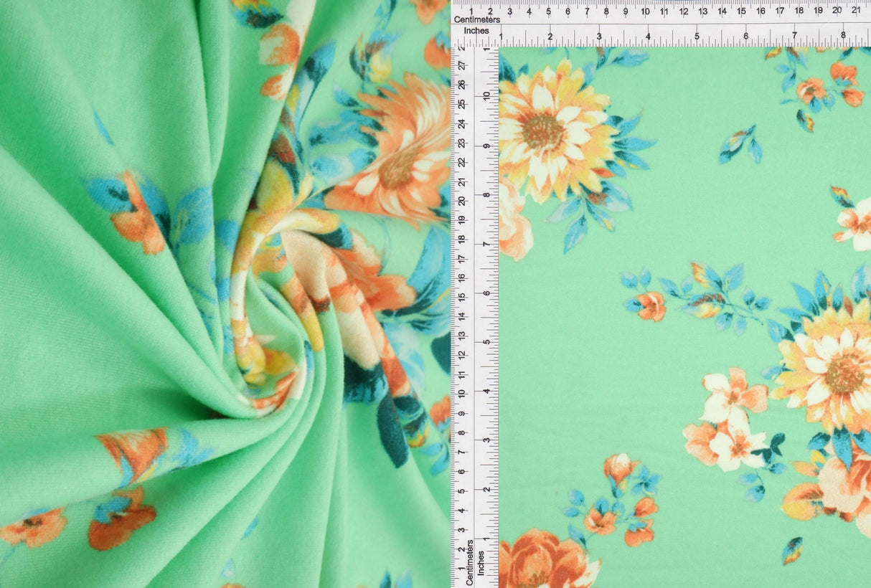This screenshot has width=871, height=588.
Task: Click the Centimeters label on the horizontal ruler
Action: [x=479, y=20]
